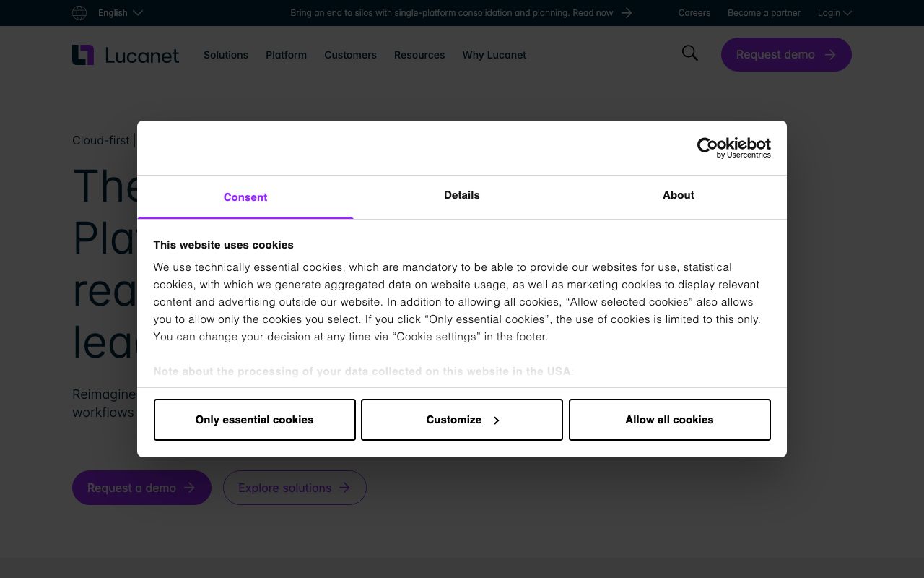
Task: Click the arrow after 'Read now' banner
Action: [627, 13]
